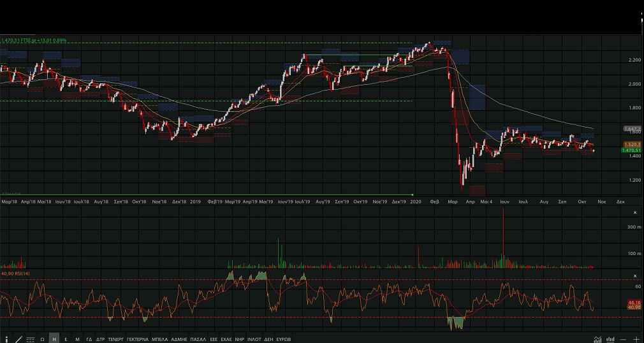Close the RSI(14) indicator panel
The height and width of the screenshot is (343, 644).
click(x=634, y=276)
